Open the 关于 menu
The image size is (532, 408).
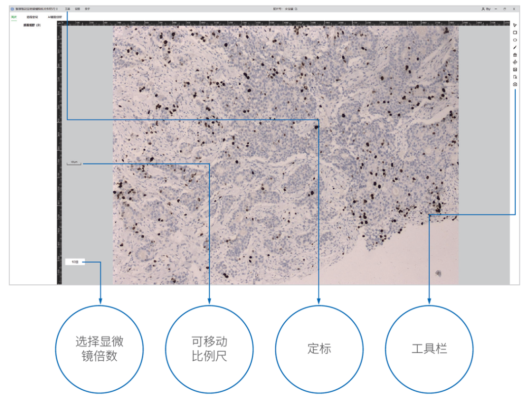87,9
